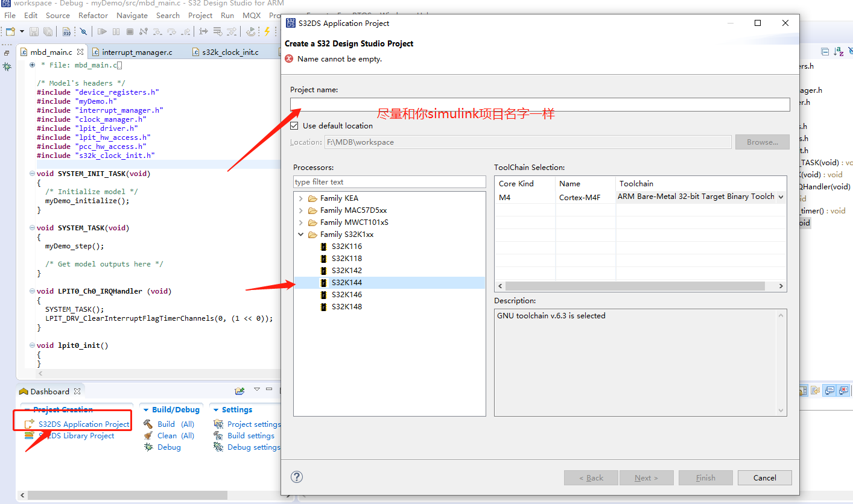The height and width of the screenshot is (504, 853).
Task: Close the mbd_main.c editor tab
Action: coord(80,52)
